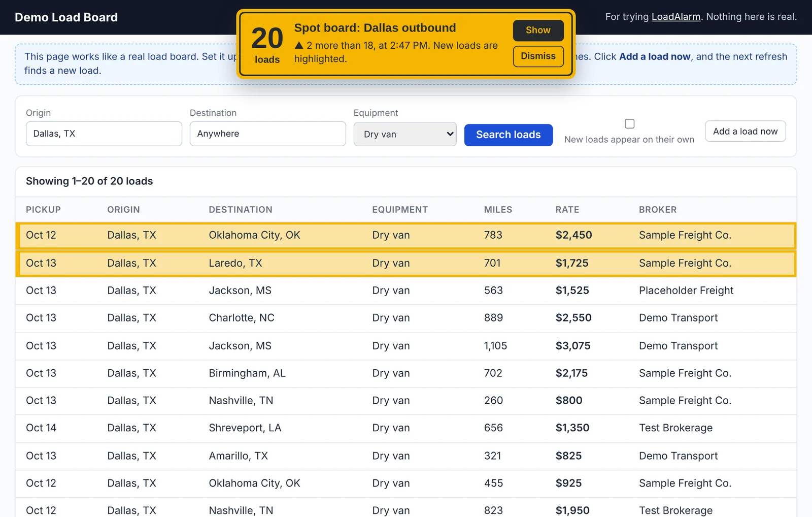812x517 pixels.
Task: Click the Charlotte, NC destination cell
Action: (x=242, y=318)
